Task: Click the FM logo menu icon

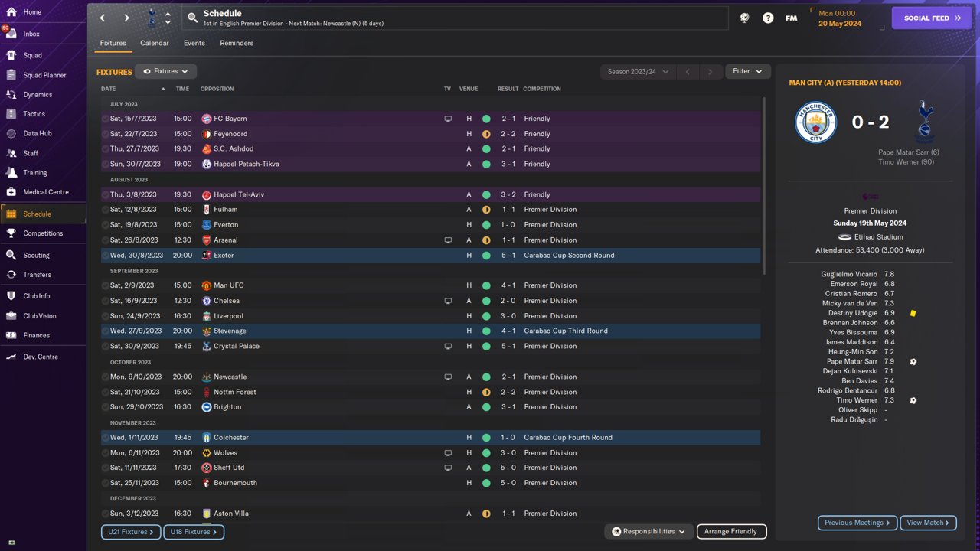Action: [791, 18]
